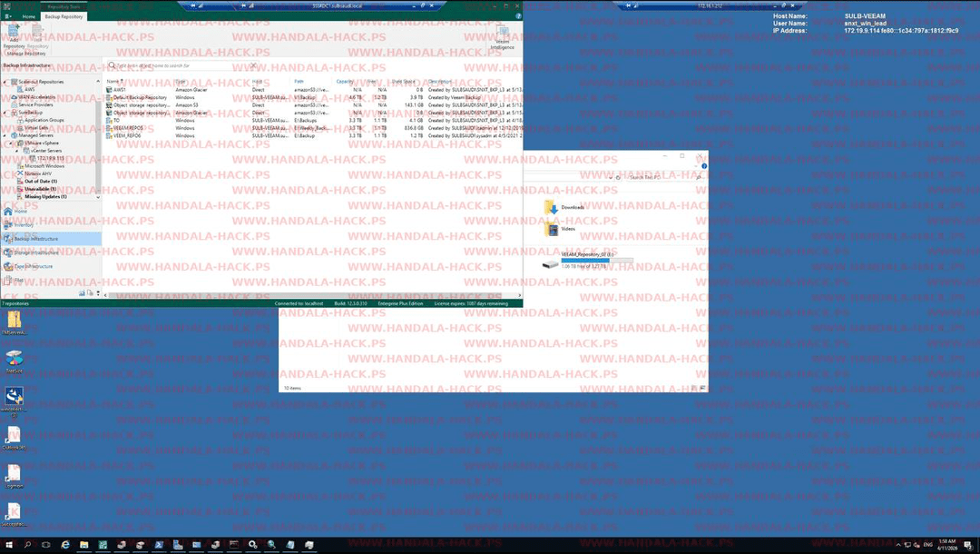Select the AWS1 repository row

click(x=312, y=89)
